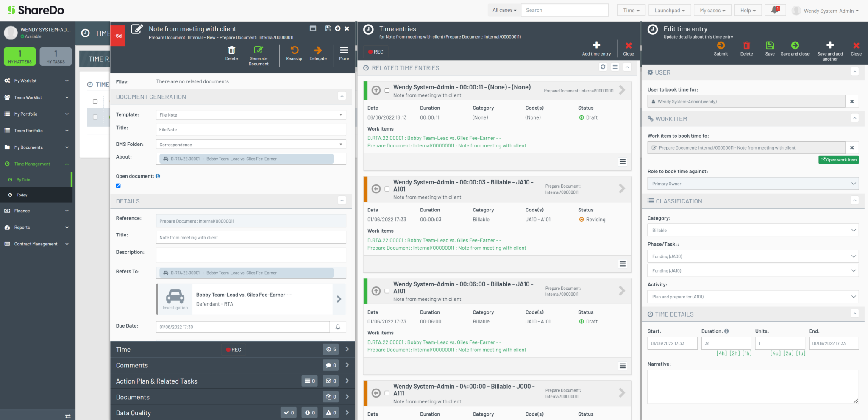Click the Delegate arrow icon
Image resolution: width=868 pixels, height=420 pixels.
click(318, 50)
